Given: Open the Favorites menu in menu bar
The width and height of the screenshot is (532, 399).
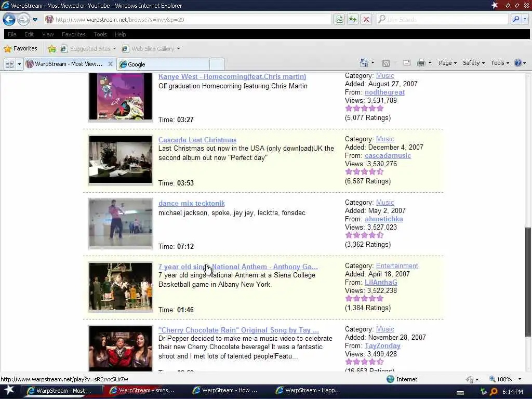Looking at the screenshot, I should [74, 34].
